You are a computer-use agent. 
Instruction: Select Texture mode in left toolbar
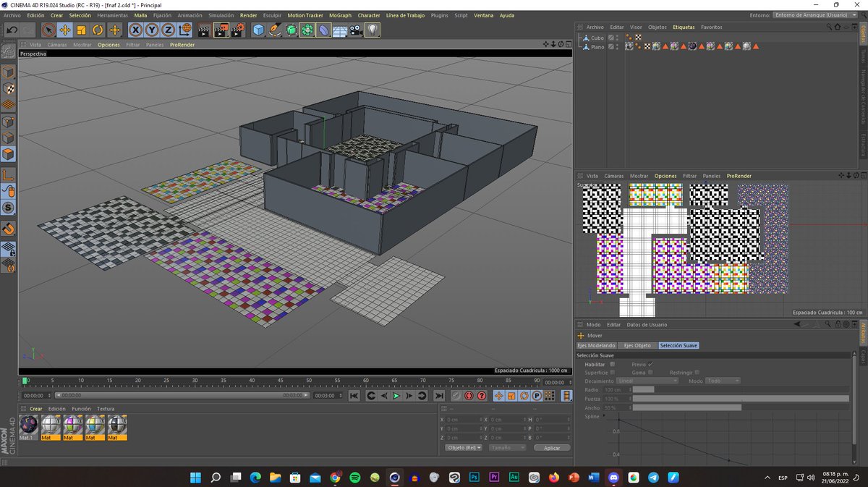click(x=8, y=89)
